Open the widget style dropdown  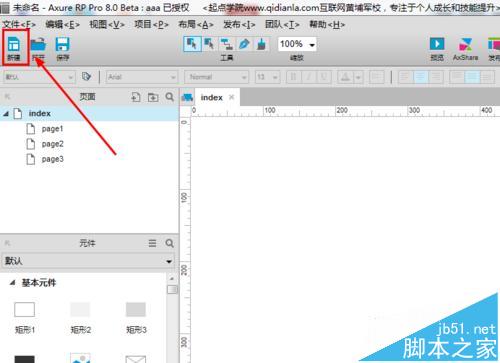[x=39, y=77]
